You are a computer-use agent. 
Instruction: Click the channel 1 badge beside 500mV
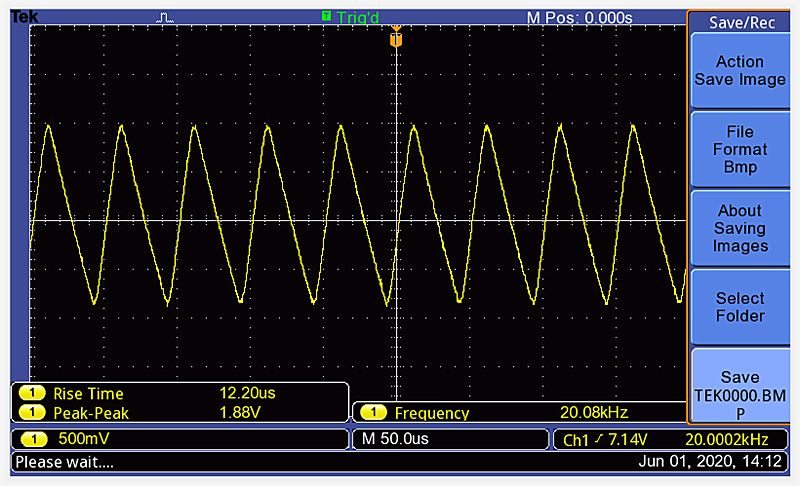click(33, 439)
